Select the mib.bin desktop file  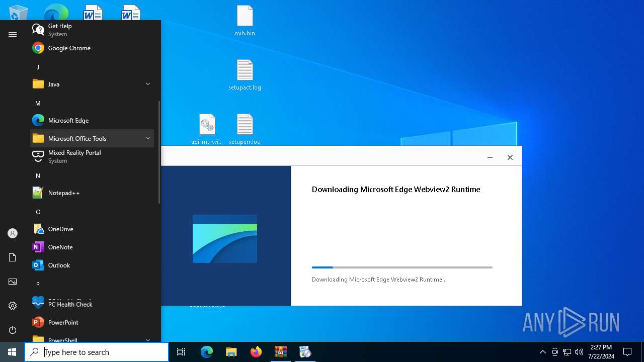245,21
